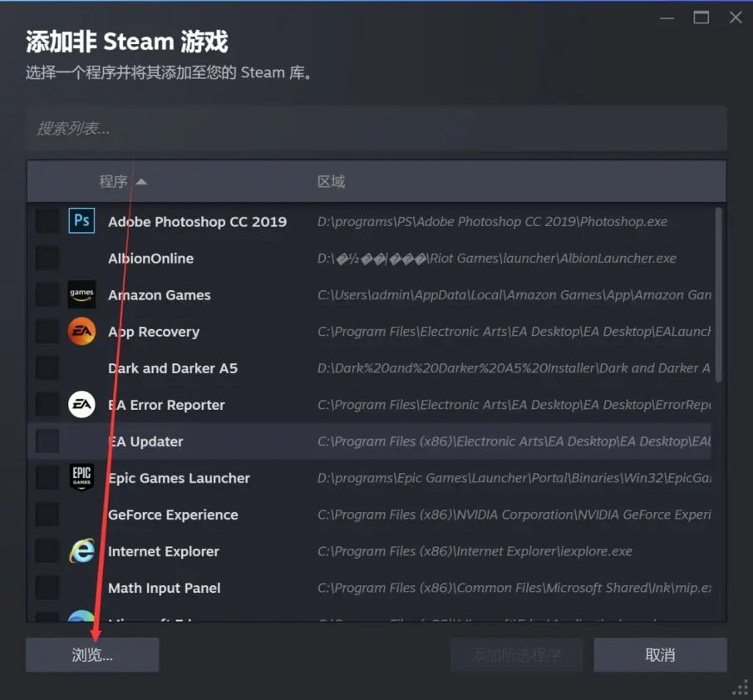Click the 区域 column header
Screen dimensions: 753x700
(x=331, y=181)
